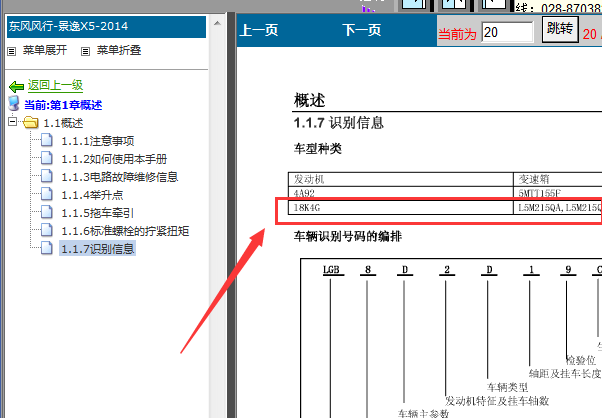
Task: Click the 车辆类型 label in diagram
Action: (x=507, y=387)
